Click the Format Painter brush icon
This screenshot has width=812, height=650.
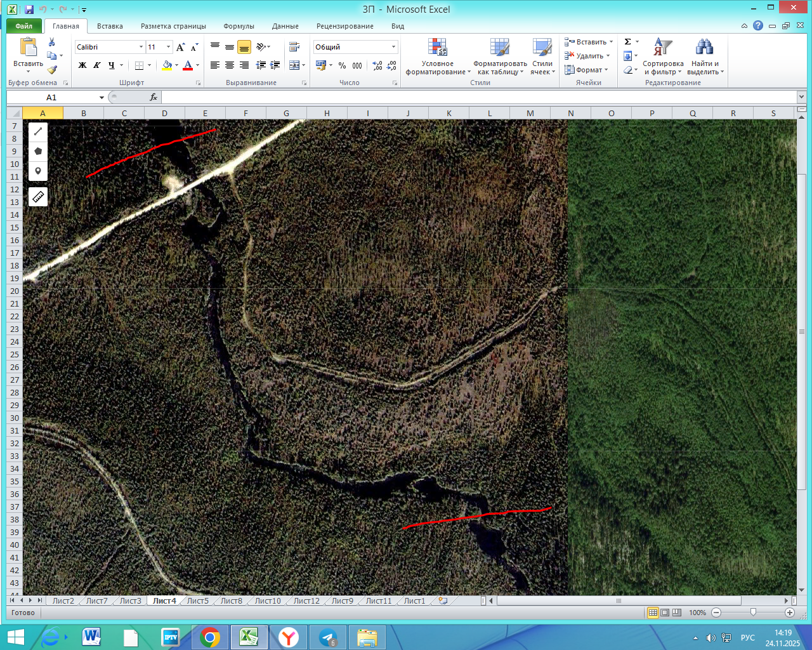pos(52,70)
